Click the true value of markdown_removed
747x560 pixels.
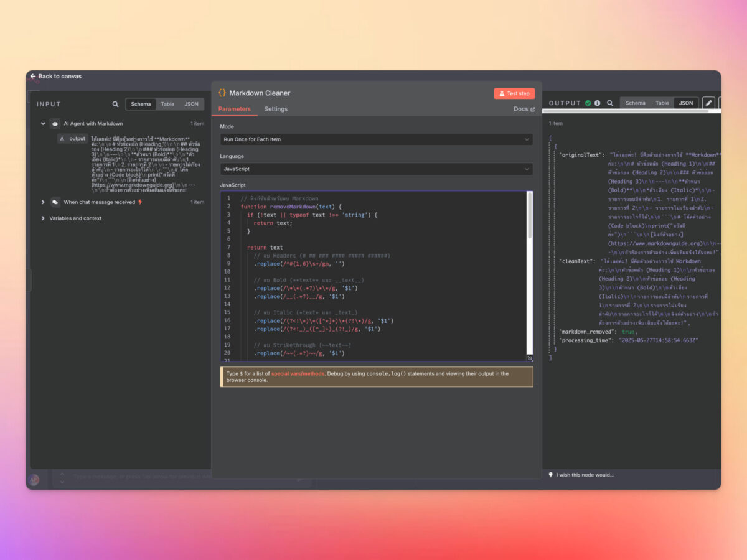click(x=628, y=332)
